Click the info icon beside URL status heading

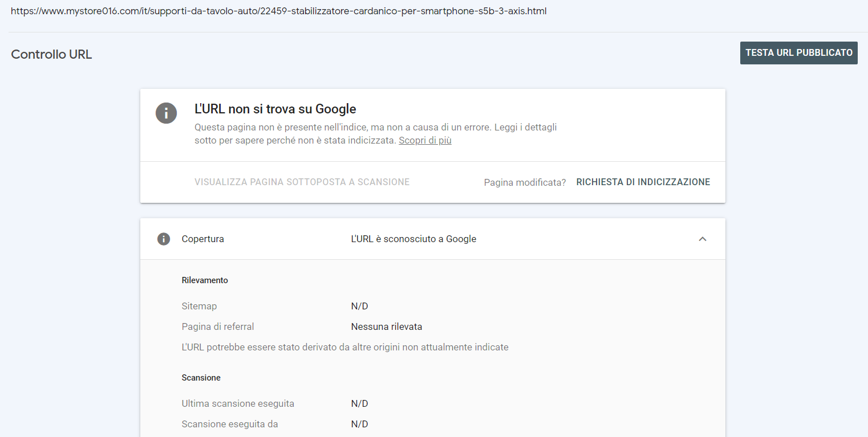166,113
